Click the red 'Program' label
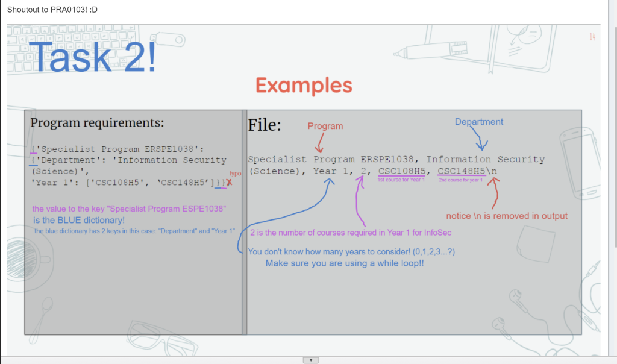 [325, 126]
